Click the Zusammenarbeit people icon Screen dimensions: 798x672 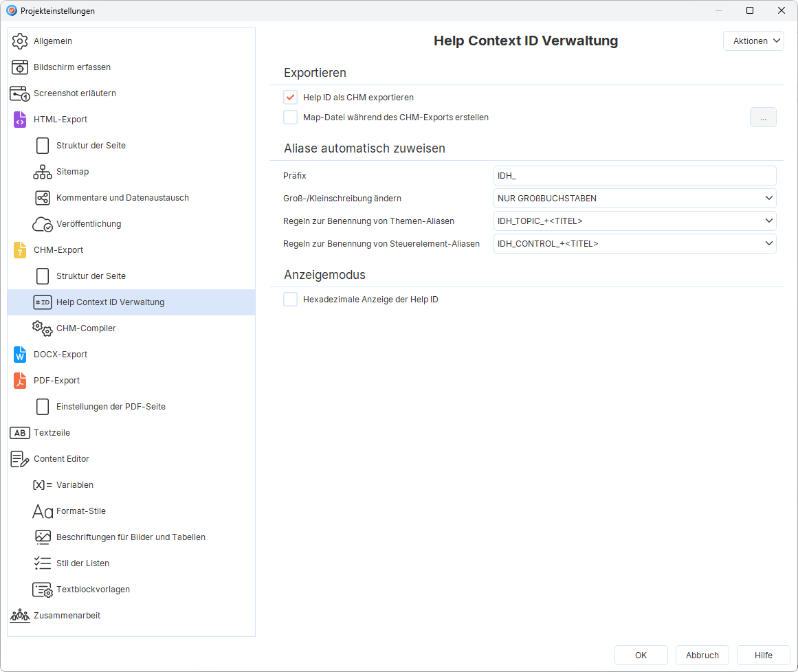pos(20,616)
